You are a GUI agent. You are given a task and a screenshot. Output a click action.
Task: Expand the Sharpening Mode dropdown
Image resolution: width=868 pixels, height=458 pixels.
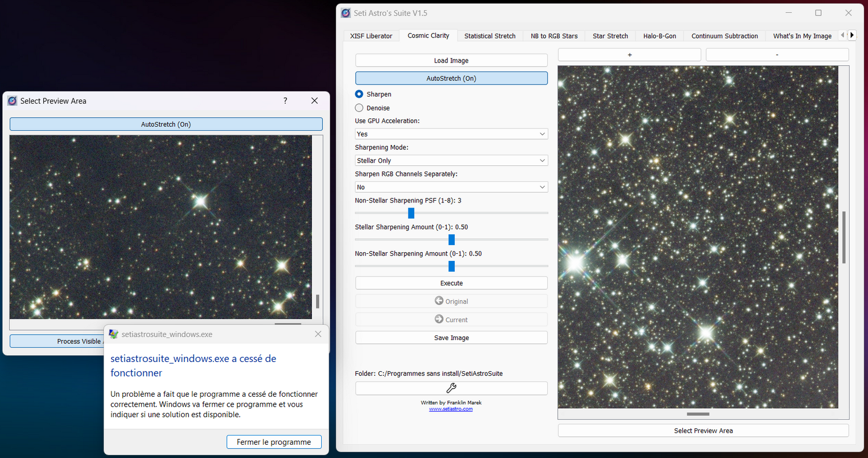[x=451, y=161]
